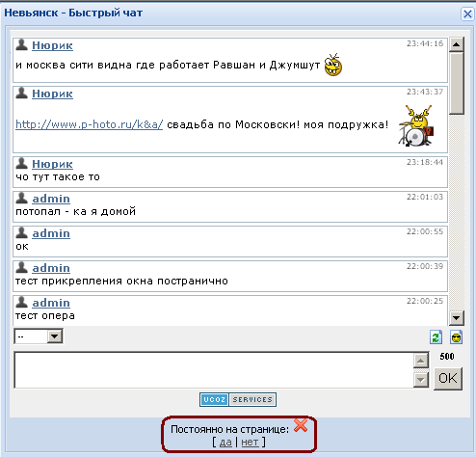Select 'нет' for permanent on page
The height and width of the screenshot is (457, 476).
click(x=250, y=443)
